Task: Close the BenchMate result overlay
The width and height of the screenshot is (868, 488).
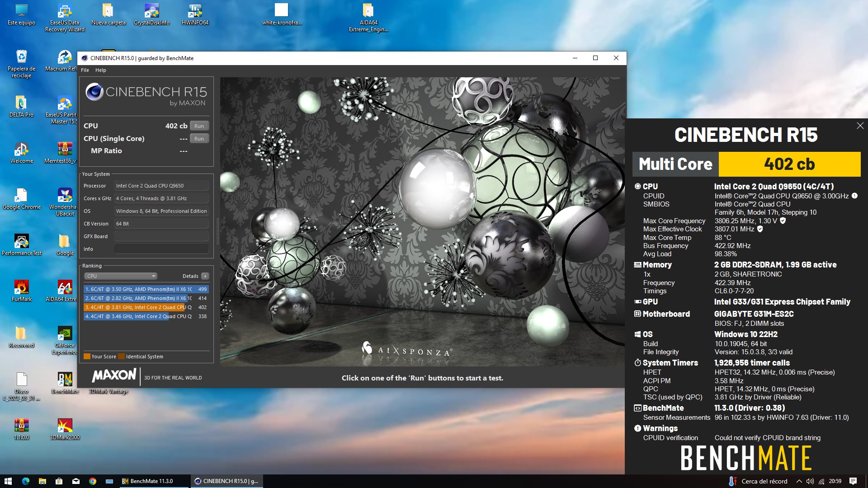Action: pyautogui.click(x=860, y=126)
